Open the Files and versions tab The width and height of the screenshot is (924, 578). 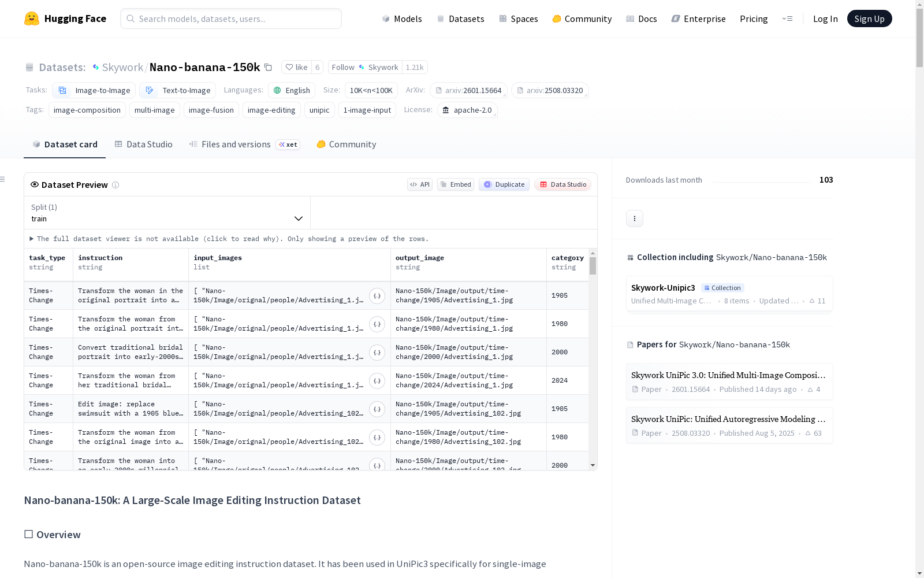[x=244, y=144]
